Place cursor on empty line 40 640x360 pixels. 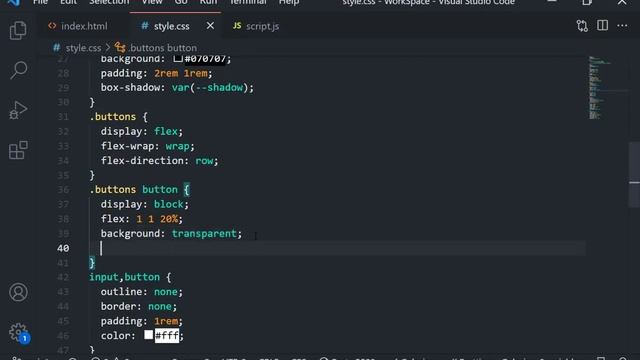337,248
